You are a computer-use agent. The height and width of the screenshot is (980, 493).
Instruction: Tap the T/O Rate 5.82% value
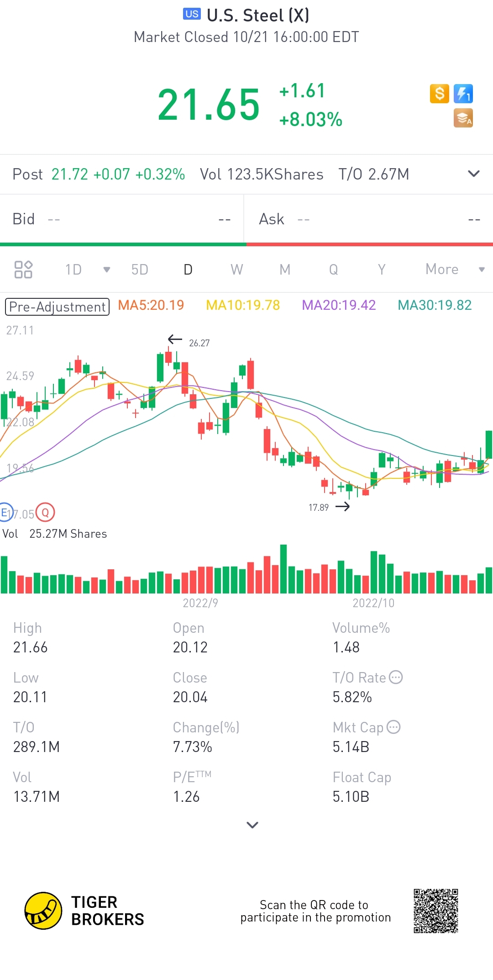352,697
